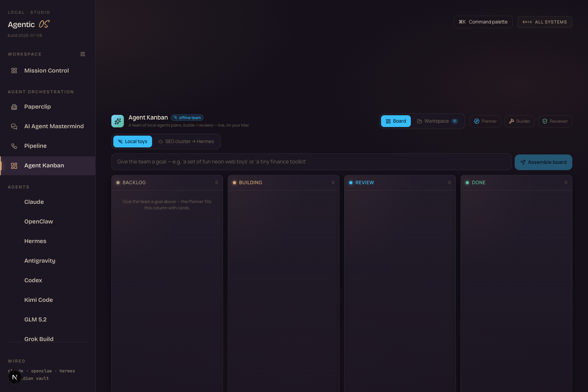Image resolution: width=588 pixels, height=392 pixels.
Task: Click the build 2026-07-08 text
Action: (25, 35)
